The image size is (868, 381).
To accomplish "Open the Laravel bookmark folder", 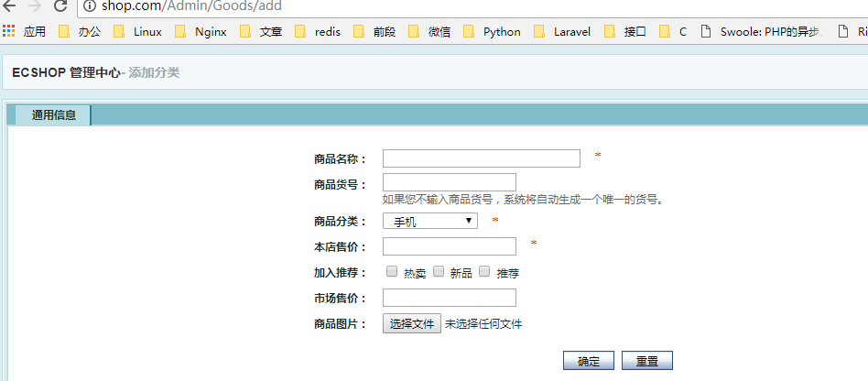I will click(565, 31).
